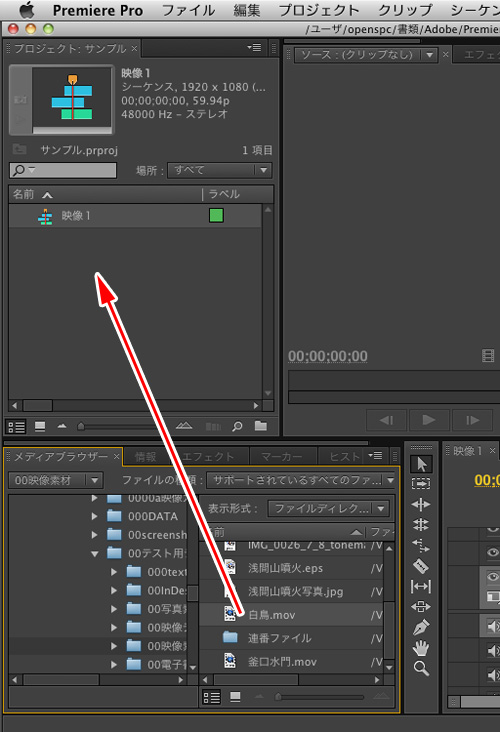500x732 pixels.
Task: Open the 00映像素材 drive dropdown
Action: click(x=56, y=480)
